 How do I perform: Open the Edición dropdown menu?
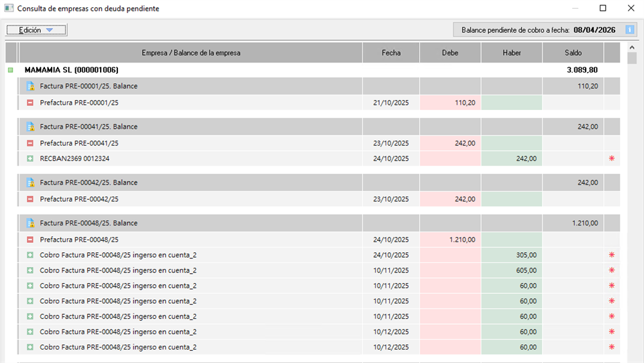point(36,30)
